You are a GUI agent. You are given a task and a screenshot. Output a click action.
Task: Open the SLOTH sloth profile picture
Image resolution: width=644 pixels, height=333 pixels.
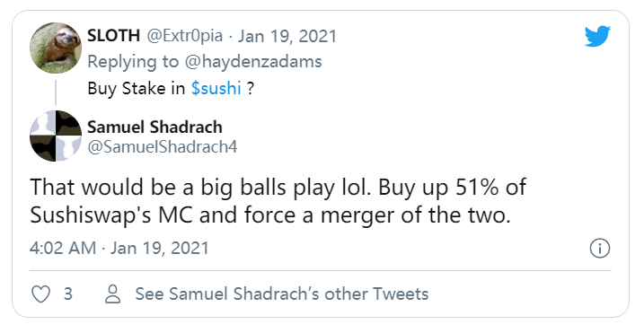click(56, 48)
